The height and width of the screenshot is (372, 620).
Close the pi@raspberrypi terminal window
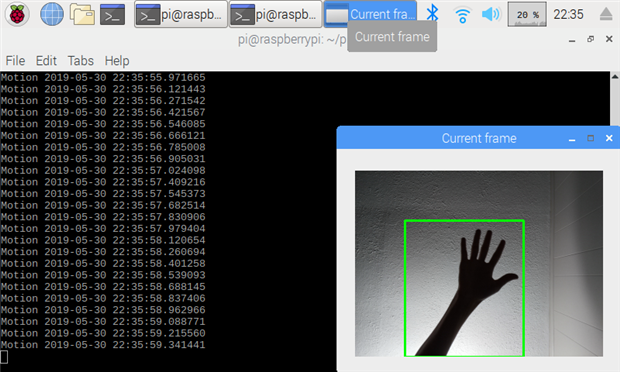point(609,39)
